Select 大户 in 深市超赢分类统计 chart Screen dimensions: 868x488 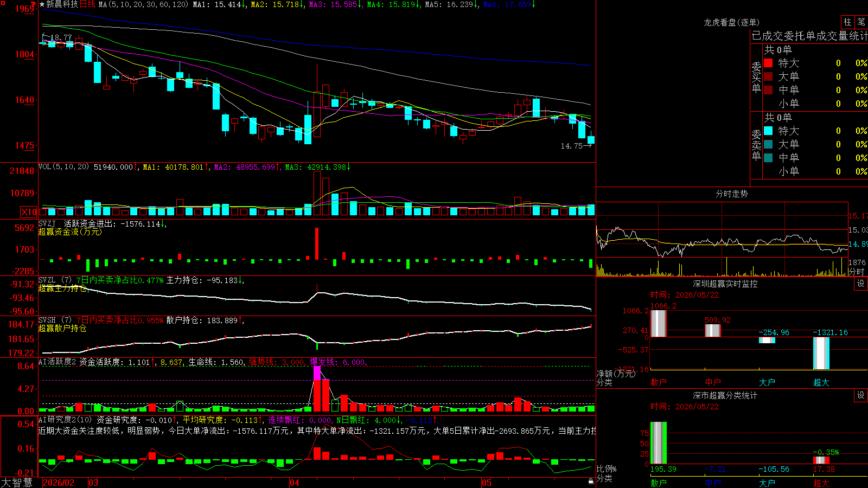767,483
